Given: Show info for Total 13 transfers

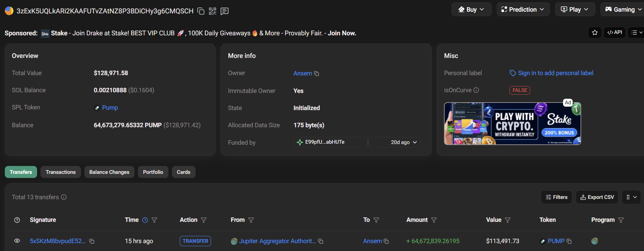Looking at the screenshot, I should tap(64, 197).
